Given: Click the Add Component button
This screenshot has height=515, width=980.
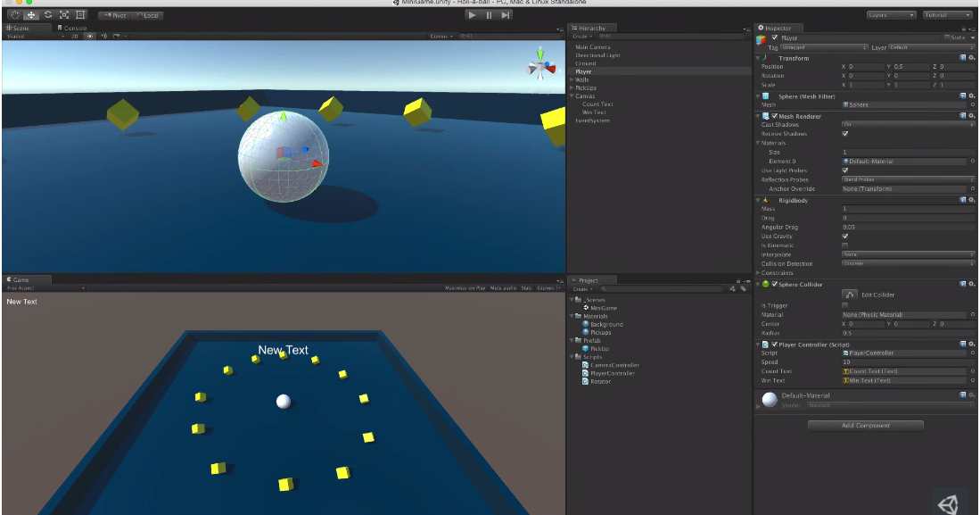Looking at the screenshot, I should (x=864, y=425).
